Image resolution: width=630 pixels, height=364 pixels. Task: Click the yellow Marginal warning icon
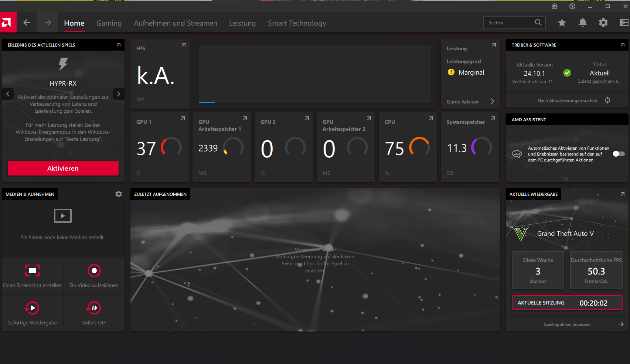coord(451,72)
